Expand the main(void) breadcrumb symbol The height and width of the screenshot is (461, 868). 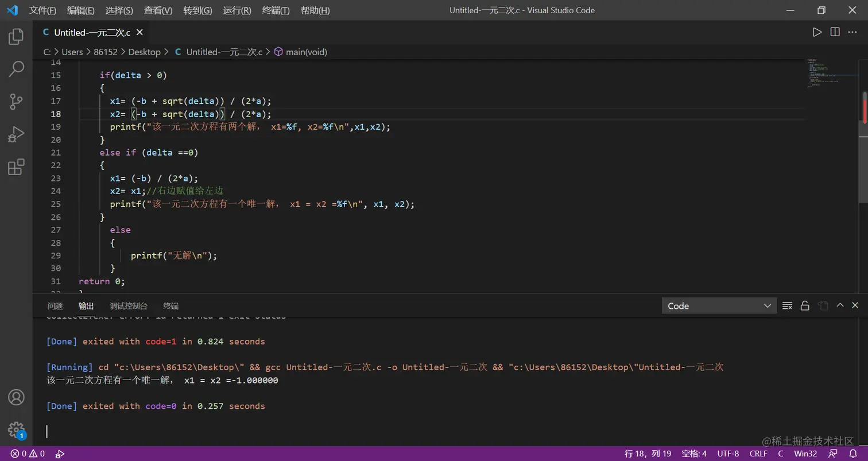point(306,52)
